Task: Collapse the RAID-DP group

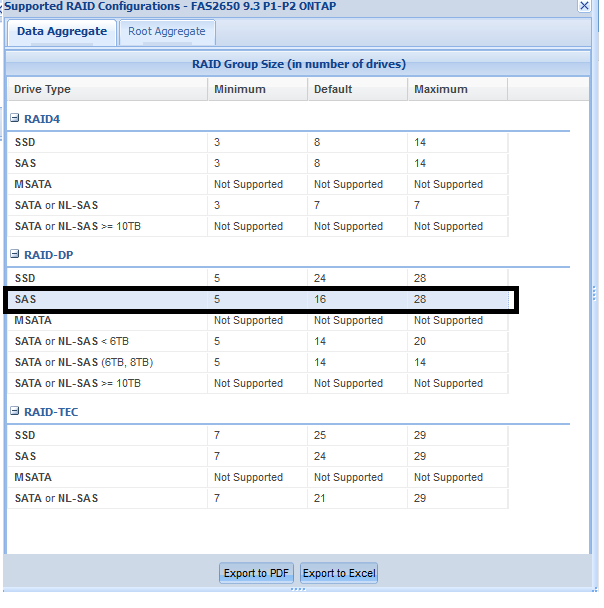Action: coord(14,254)
